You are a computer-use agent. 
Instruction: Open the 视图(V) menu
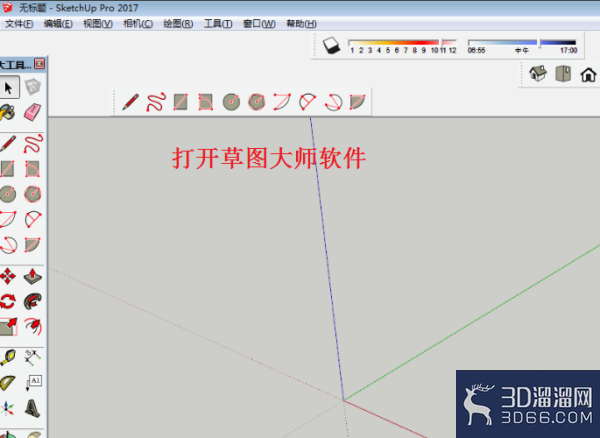point(98,24)
